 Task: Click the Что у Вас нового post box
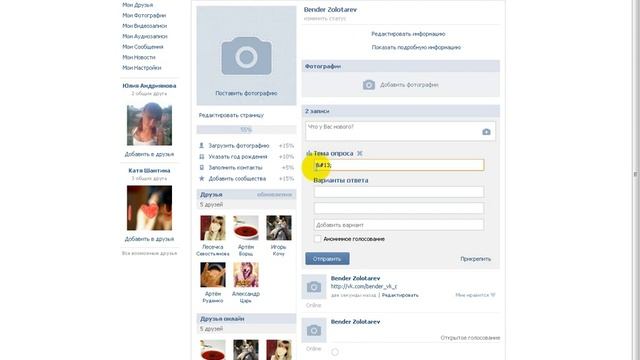[x=400, y=131]
